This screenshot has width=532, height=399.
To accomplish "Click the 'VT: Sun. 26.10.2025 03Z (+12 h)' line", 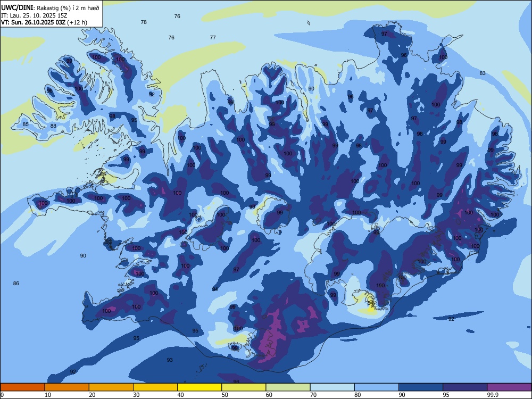I will pyautogui.click(x=44, y=22).
